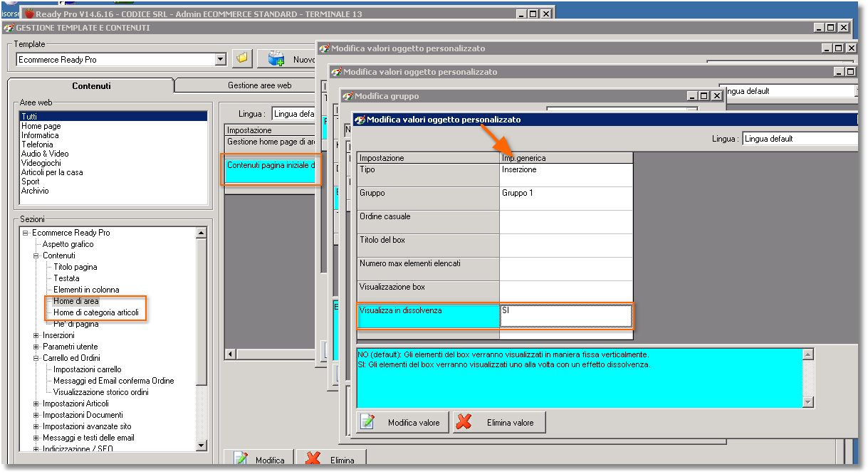
Task: Click scroll down arrow of Sezioni tree
Action: pyautogui.click(x=201, y=445)
